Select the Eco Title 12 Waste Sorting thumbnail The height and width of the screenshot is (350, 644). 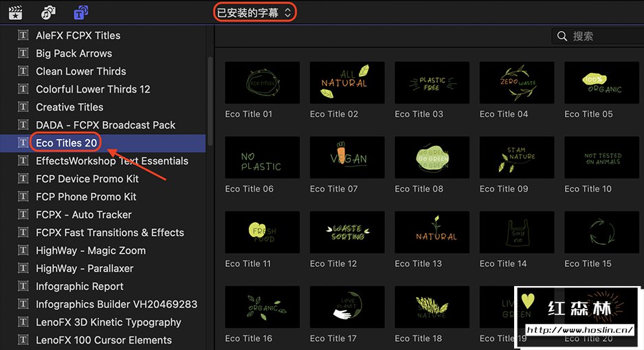[347, 232]
